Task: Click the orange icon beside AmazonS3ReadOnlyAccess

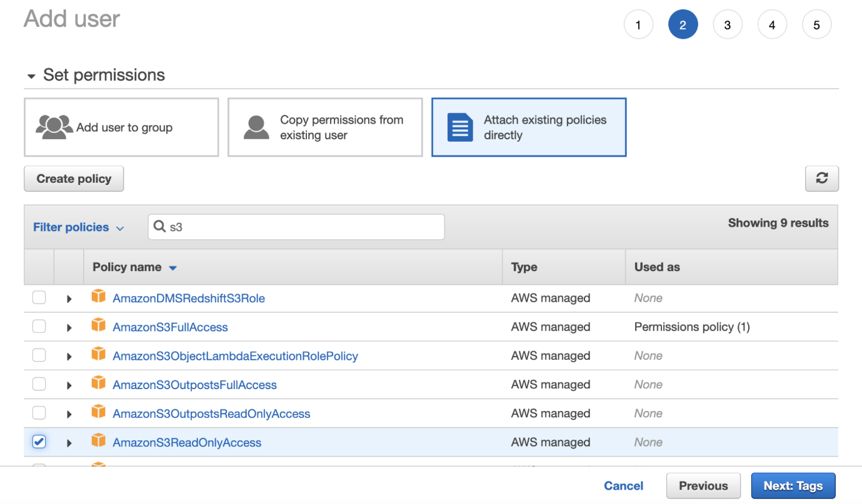Action: tap(98, 442)
